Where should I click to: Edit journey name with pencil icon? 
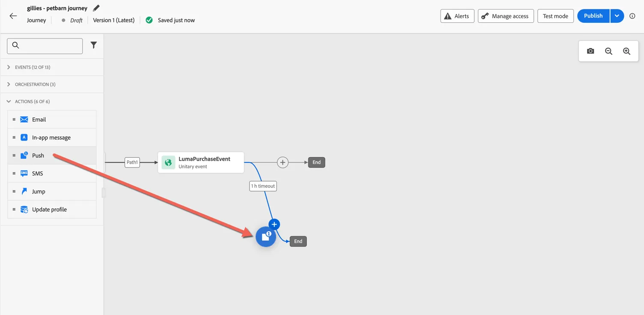(96, 8)
